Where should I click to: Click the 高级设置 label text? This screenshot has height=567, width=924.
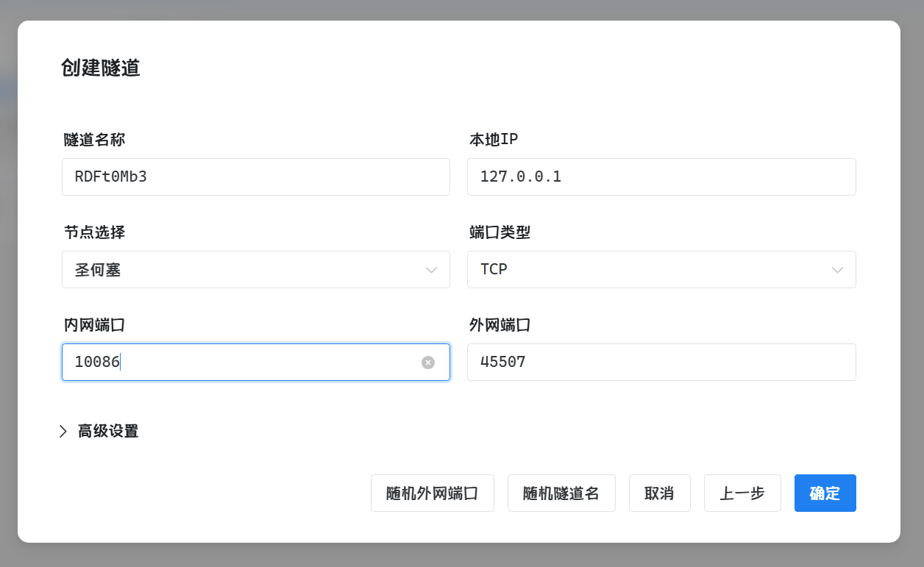tap(108, 432)
